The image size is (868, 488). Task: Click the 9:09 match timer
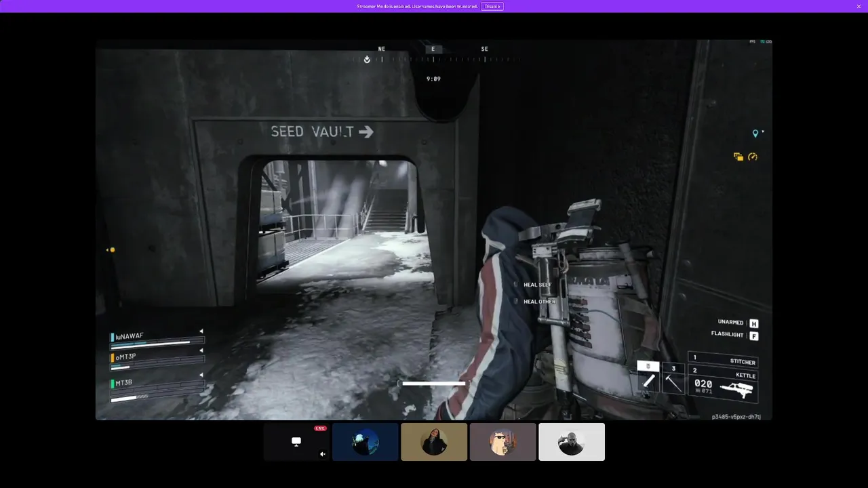433,79
